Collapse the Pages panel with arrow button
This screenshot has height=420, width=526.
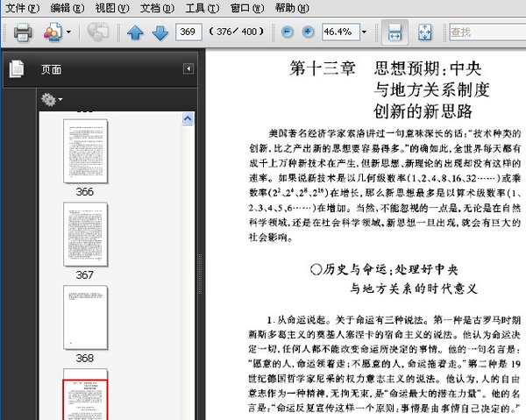tap(188, 68)
